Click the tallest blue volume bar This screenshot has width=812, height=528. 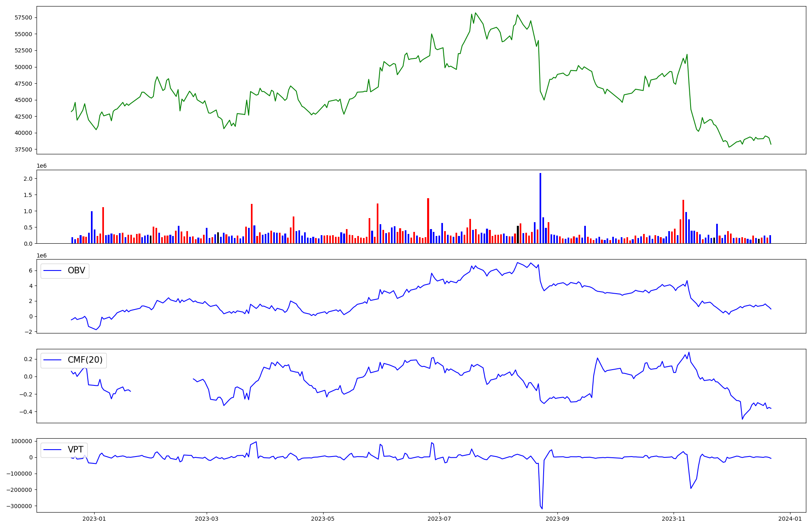click(x=540, y=208)
